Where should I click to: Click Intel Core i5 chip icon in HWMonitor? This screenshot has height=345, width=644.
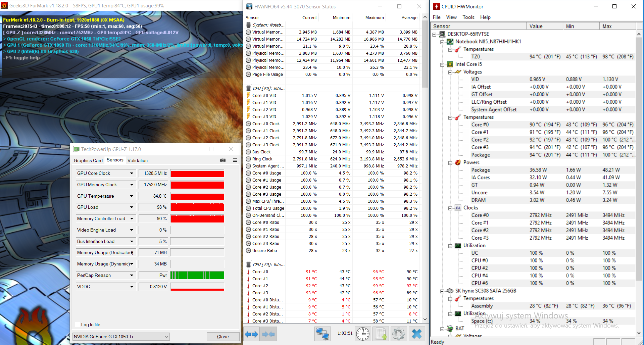coord(450,64)
